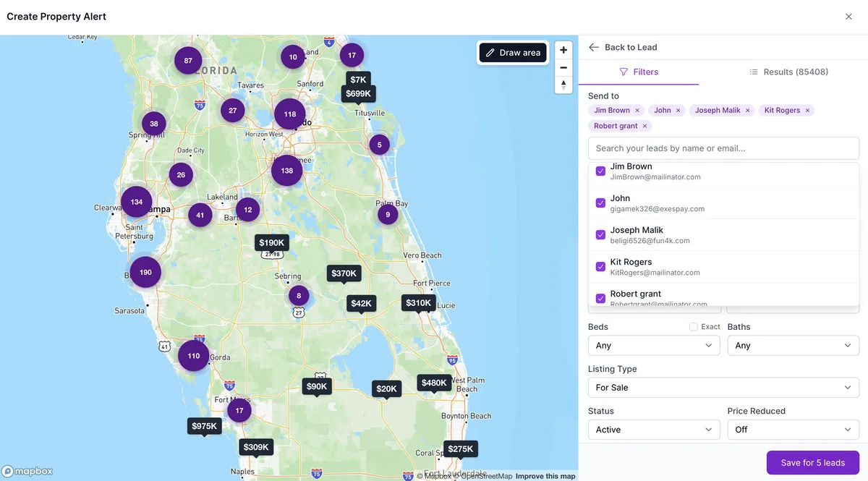
Task: Select the $310K listing price marker
Action: (419, 302)
